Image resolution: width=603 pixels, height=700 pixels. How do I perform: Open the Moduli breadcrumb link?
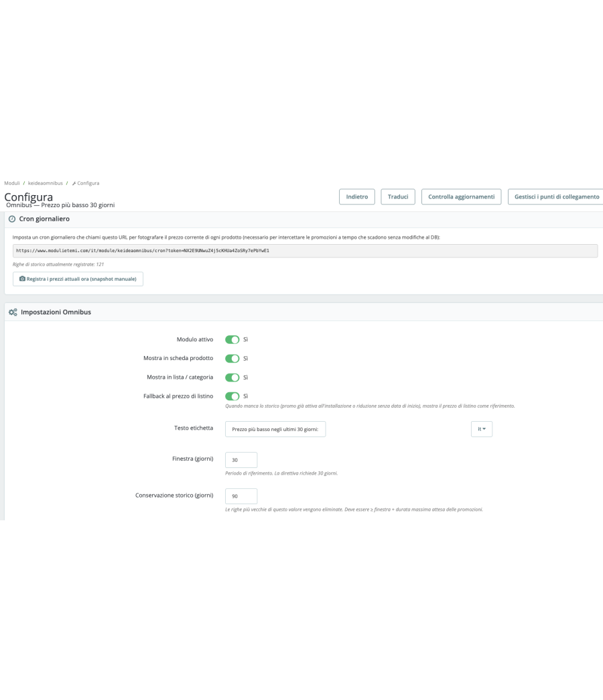[x=12, y=183]
